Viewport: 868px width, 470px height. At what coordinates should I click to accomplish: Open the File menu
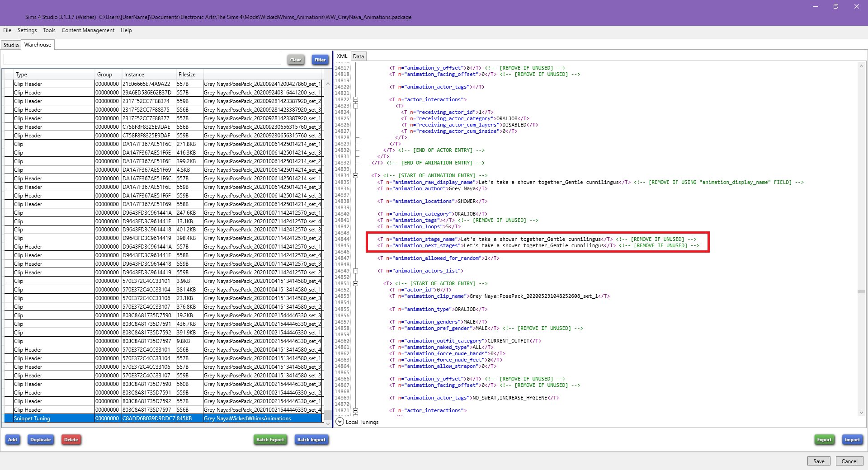coord(7,30)
